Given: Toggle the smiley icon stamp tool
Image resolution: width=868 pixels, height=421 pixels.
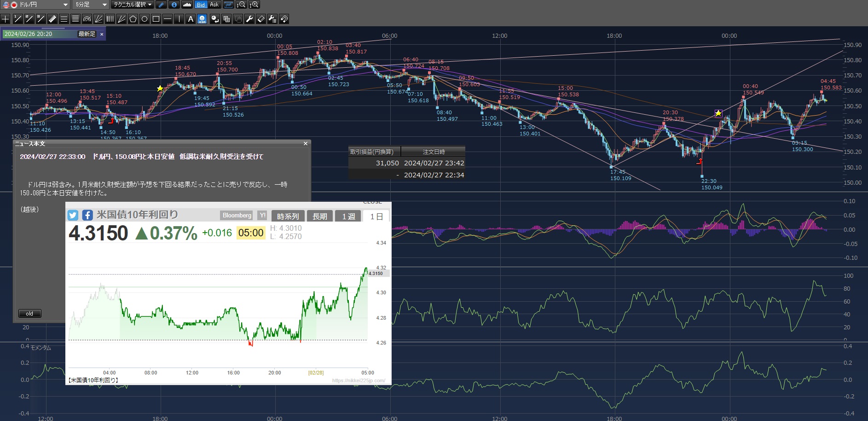Looking at the screenshot, I should [202, 19].
